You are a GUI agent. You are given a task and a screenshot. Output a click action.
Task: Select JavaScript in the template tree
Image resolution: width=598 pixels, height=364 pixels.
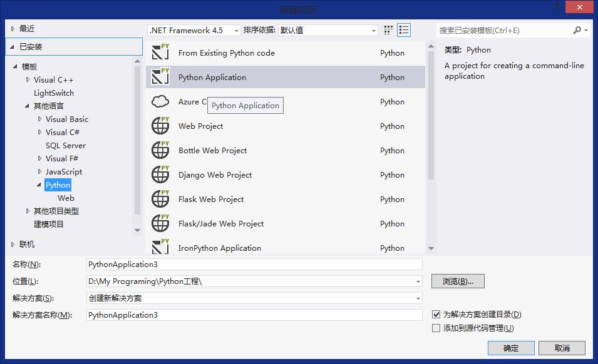coord(64,172)
